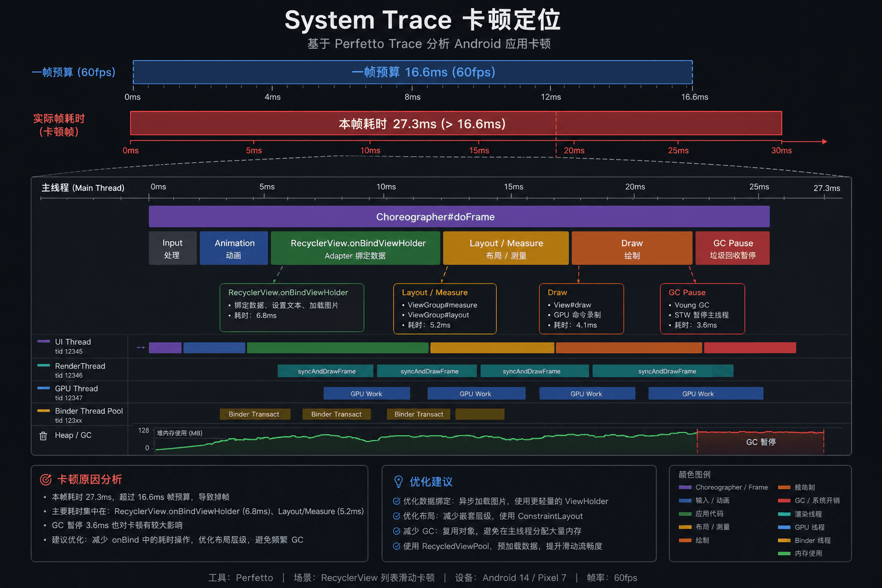
Task: Open the GC Pause callout listing STW 暂停主线程
Action: (x=702, y=308)
